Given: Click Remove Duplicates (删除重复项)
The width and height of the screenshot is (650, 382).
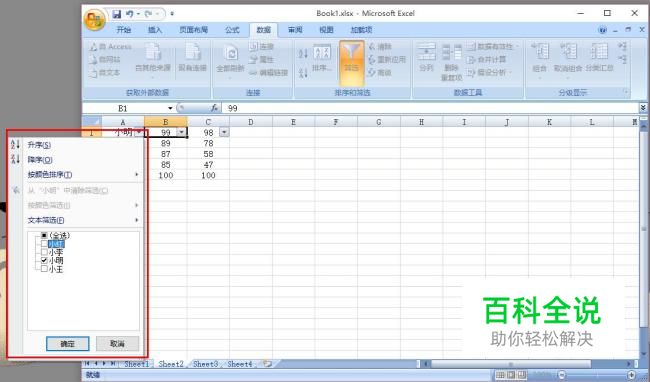Looking at the screenshot, I should tap(451, 62).
